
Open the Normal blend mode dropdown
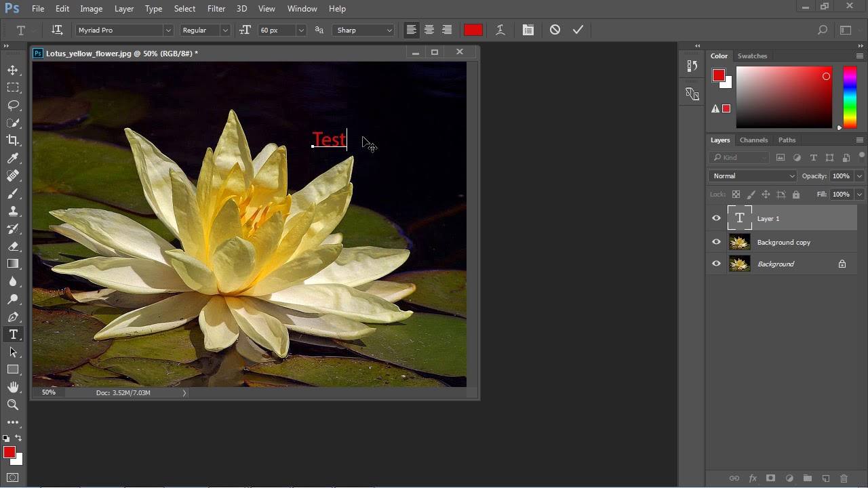(753, 176)
